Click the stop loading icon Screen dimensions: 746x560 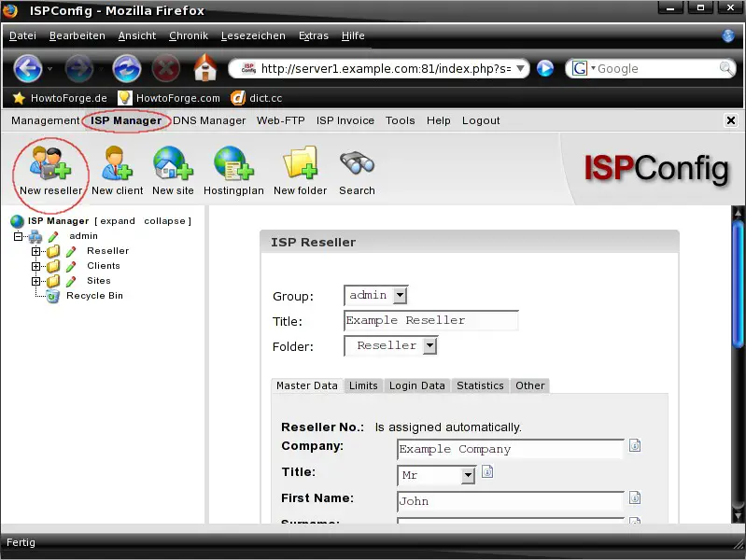pos(166,68)
